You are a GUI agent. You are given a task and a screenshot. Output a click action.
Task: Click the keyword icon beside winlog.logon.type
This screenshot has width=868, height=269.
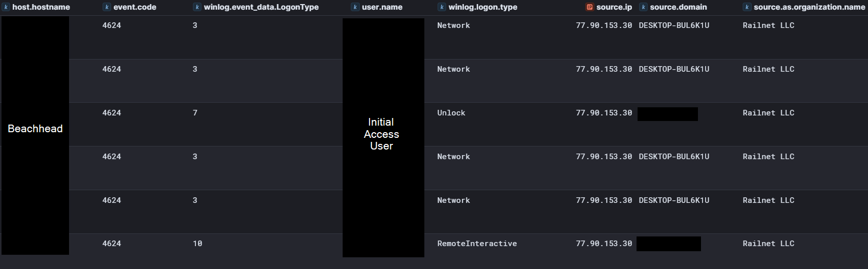tap(442, 7)
